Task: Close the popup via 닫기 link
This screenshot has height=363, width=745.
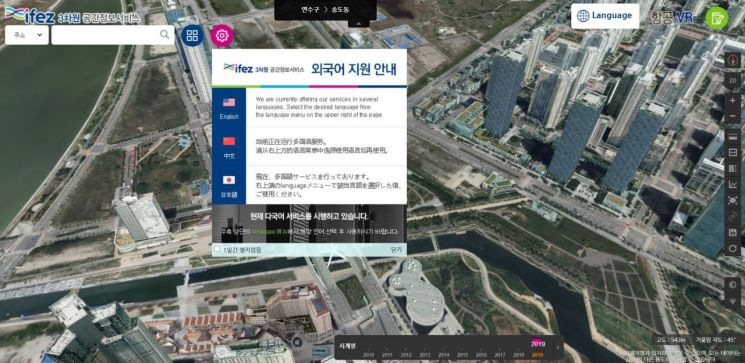Action: coord(396,249)
